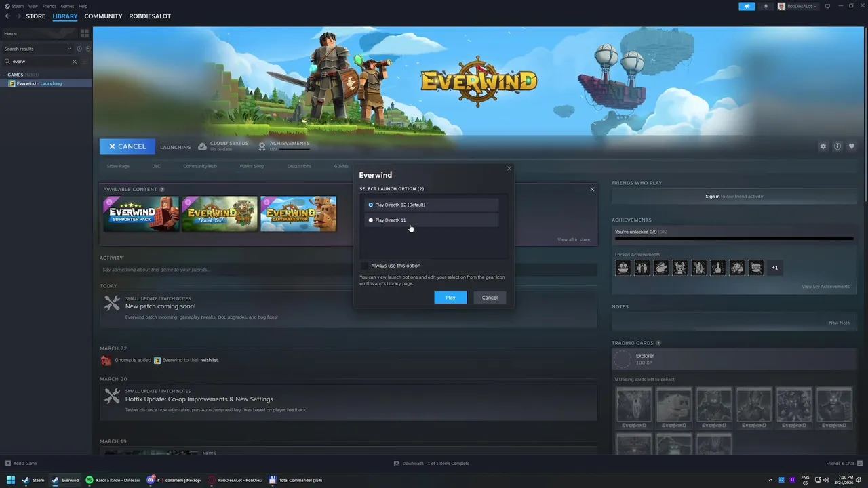
Task: Tick the Always use this option checkbox
Action: pos(365,266)
